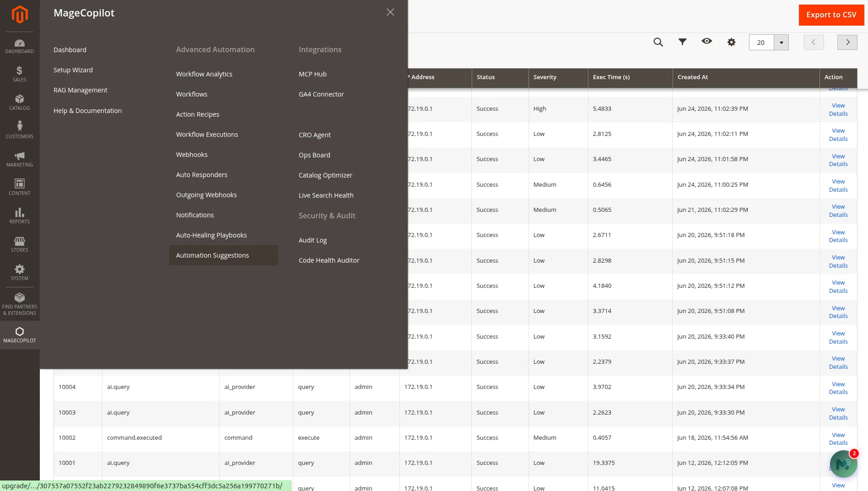
Task: Open Webhooks menu item
Action: click(x=192, y=155)
